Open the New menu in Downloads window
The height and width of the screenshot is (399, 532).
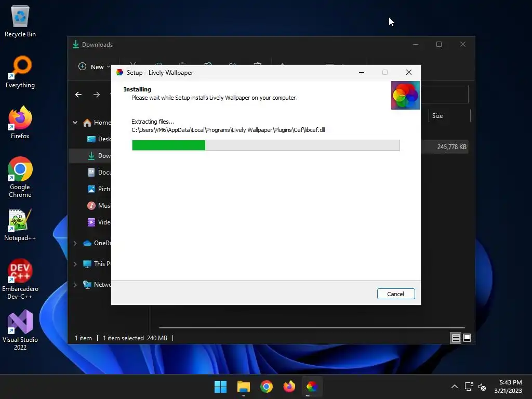coord(95,67)
